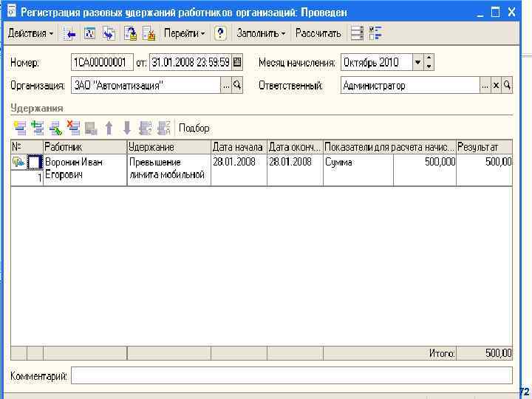Click the edit row pencil icon
The height and width of the screenshot is (399, 532).
(55, 129)
